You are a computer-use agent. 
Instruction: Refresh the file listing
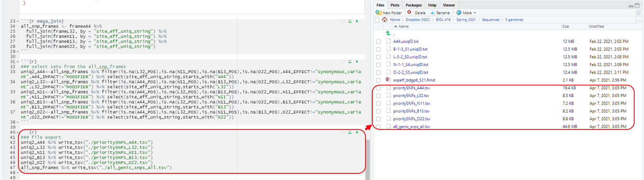point(638,13)
